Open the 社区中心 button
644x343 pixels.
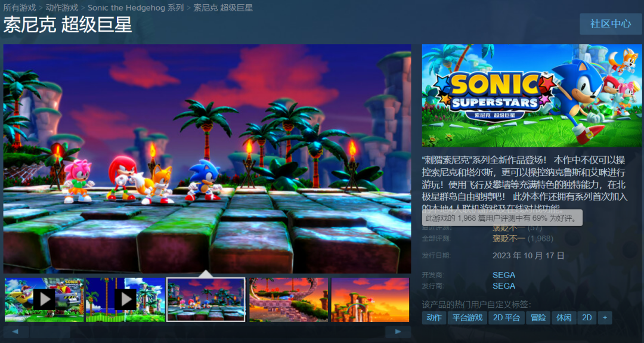point(611,23)
